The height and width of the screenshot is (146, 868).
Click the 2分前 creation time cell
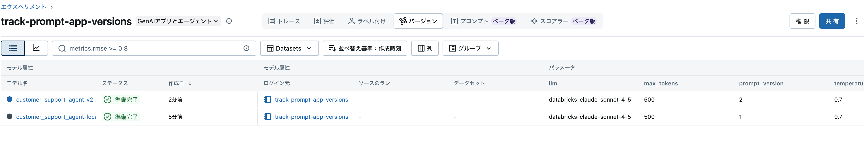tap(175, 99)
